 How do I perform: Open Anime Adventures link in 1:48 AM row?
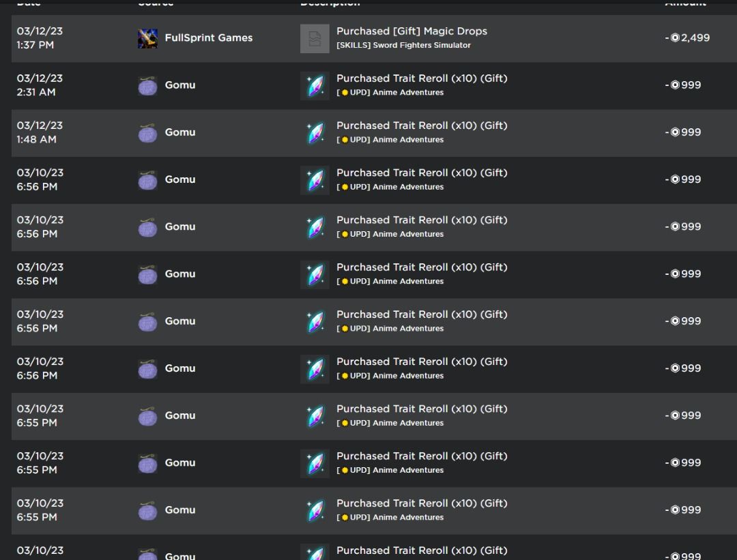(407, 140)
